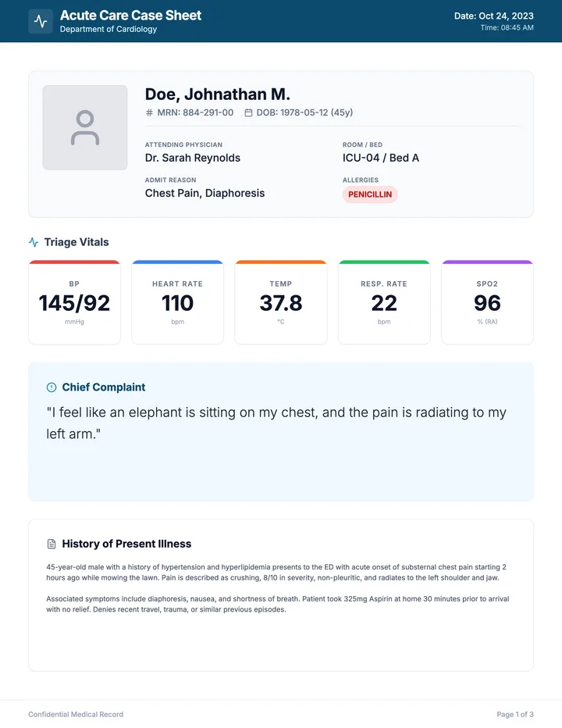Click the calendar icon beside DOB
This screenshot has height=728, width=562.
(x=248, y=112)
